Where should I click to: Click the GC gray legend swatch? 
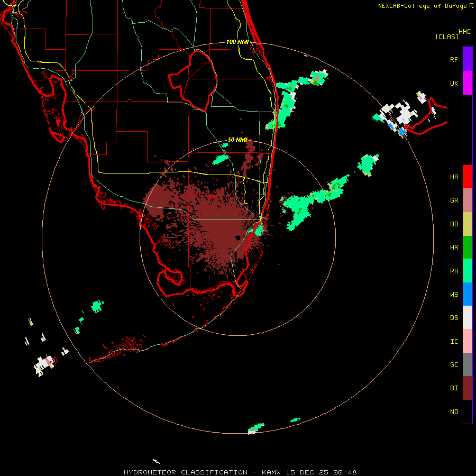click(467, 364)
